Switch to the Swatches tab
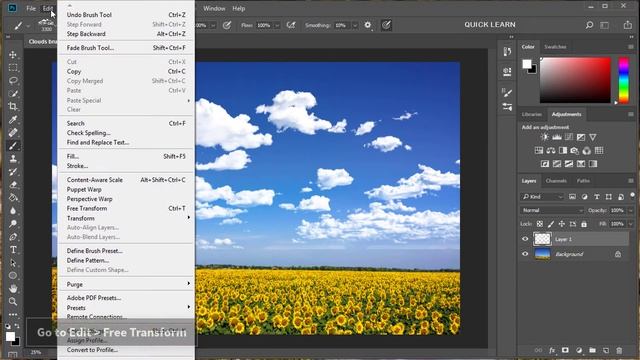 [x=555, y=47]
